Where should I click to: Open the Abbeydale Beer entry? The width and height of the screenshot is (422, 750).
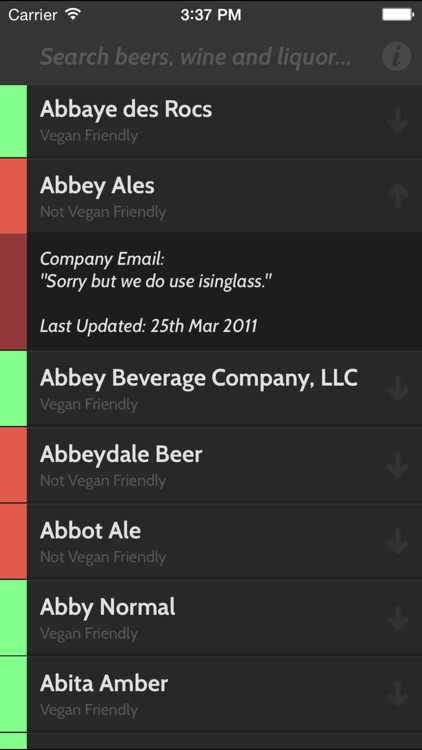(211, 465)
